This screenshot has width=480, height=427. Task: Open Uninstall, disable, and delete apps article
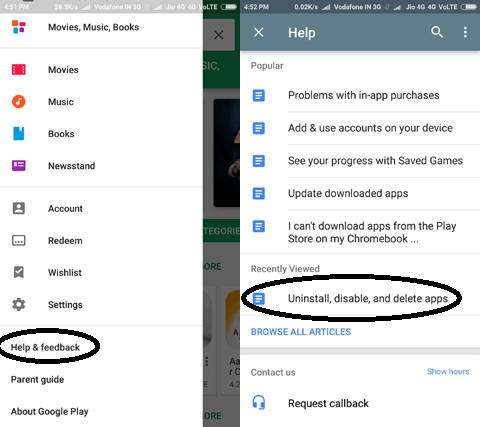coord(360,299)
